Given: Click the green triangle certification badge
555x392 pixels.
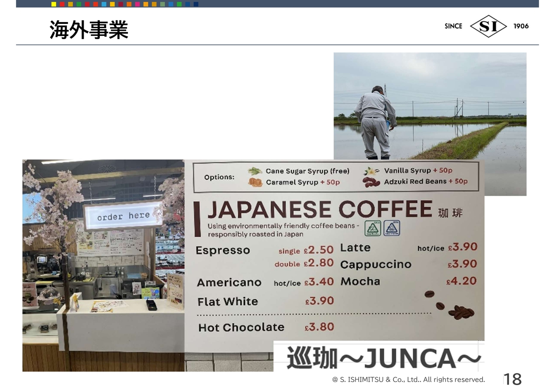Looking at the screenshot, I should (x=372, y=228).
